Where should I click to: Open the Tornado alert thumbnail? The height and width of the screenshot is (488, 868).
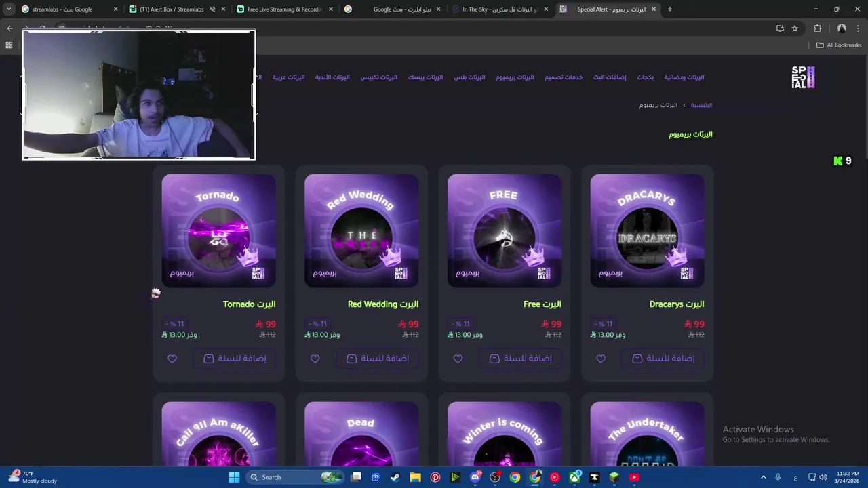218,230
